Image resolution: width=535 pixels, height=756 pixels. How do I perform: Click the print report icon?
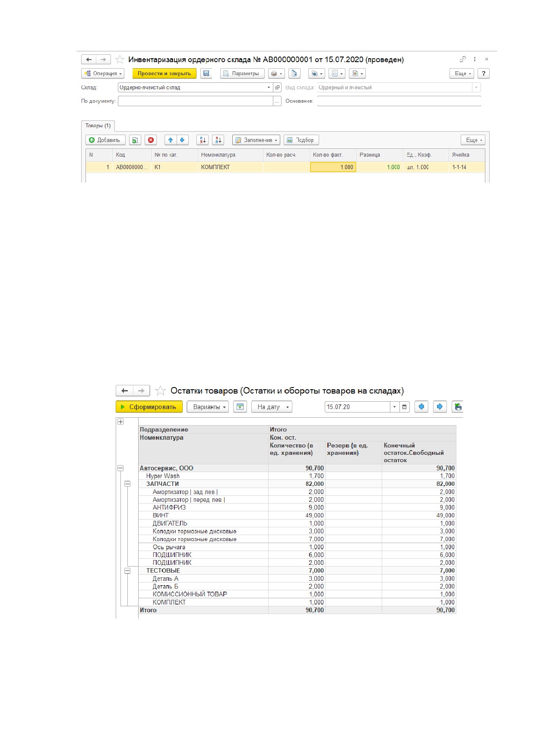coord(458,407)
